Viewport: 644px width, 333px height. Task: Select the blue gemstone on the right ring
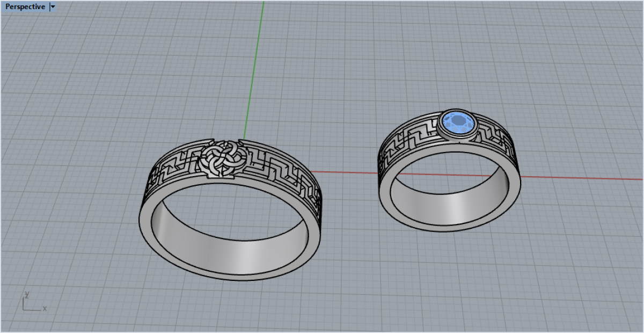(458, 123)
